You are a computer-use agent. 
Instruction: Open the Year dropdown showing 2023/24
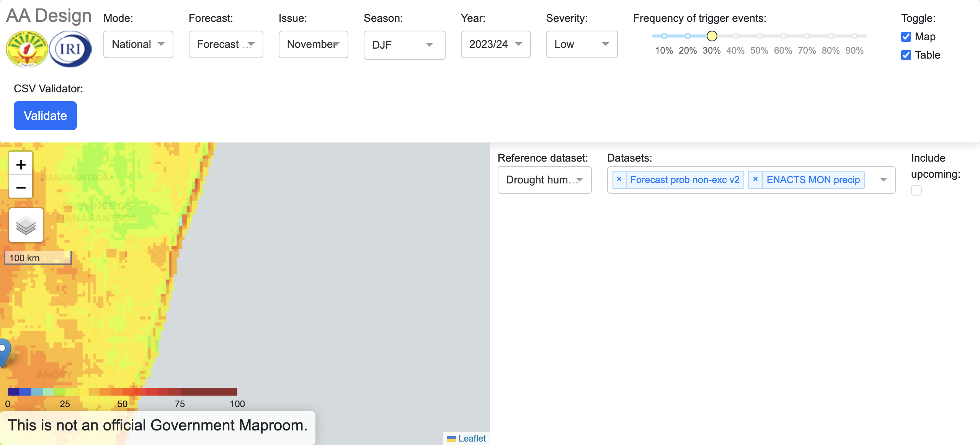pyautogui.click(x=495, y=44)
